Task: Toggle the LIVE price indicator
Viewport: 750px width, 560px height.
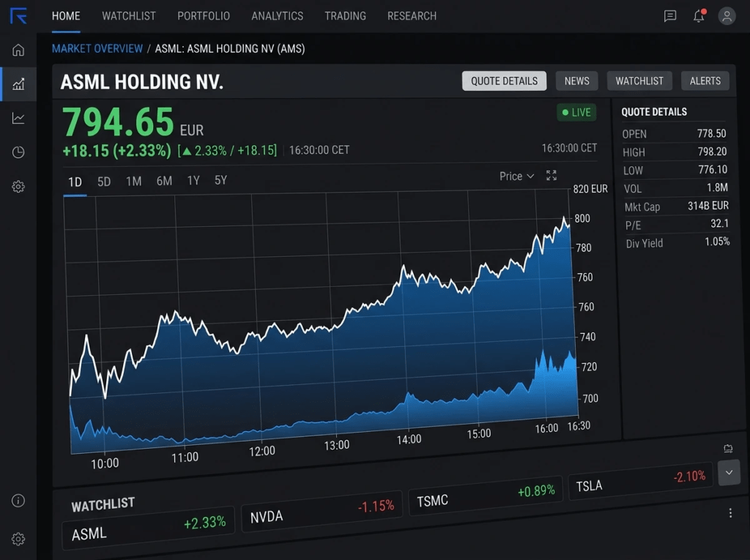Action: coord(576,112)
